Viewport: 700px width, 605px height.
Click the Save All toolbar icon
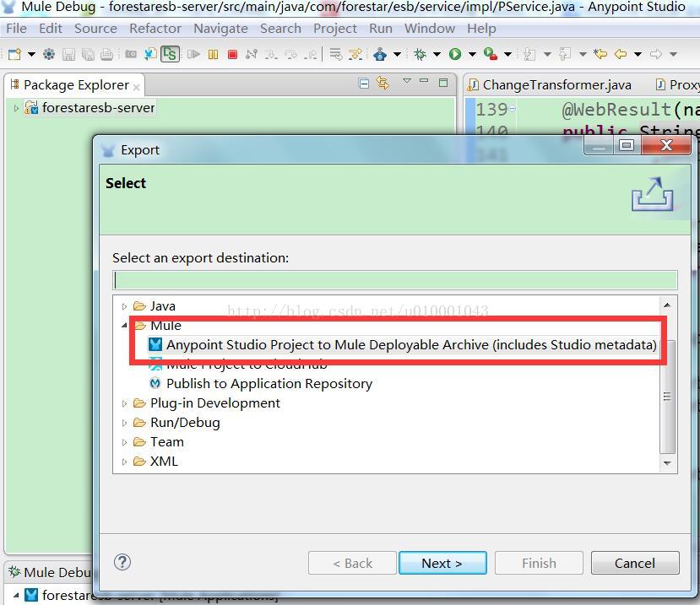pyautogui.click(x=88, y=55)
